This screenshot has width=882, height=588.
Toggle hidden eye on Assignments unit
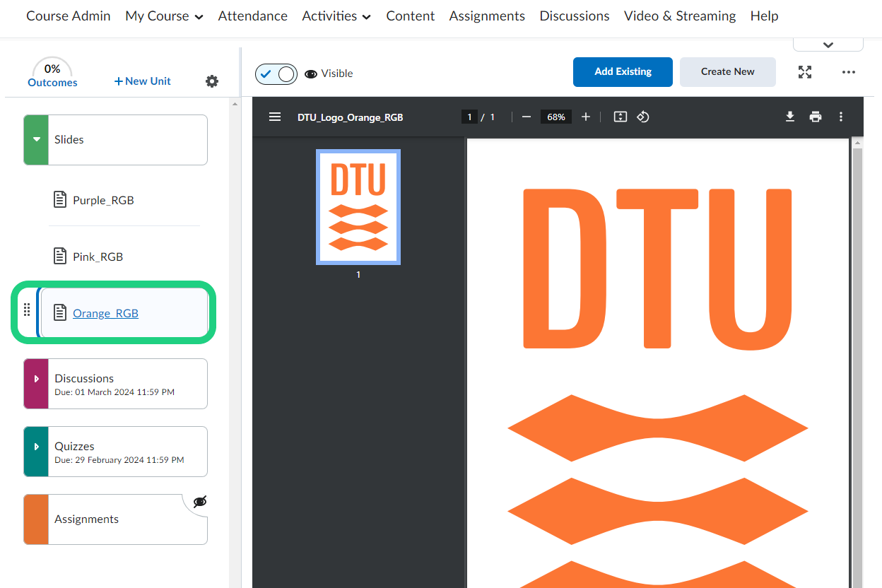click(200, 502)
